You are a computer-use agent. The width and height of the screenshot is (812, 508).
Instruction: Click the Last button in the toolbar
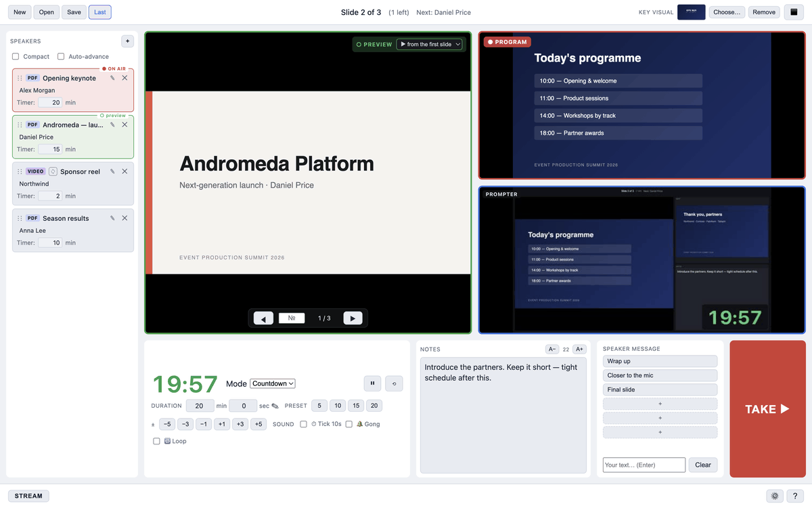(x=100, y=12)
